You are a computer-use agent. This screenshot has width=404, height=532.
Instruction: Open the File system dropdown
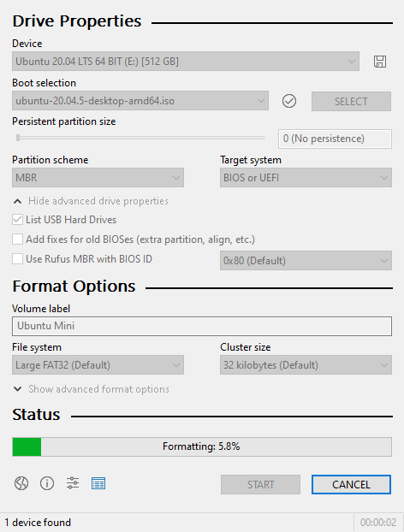pyautogui.click(x=98, y=364)
